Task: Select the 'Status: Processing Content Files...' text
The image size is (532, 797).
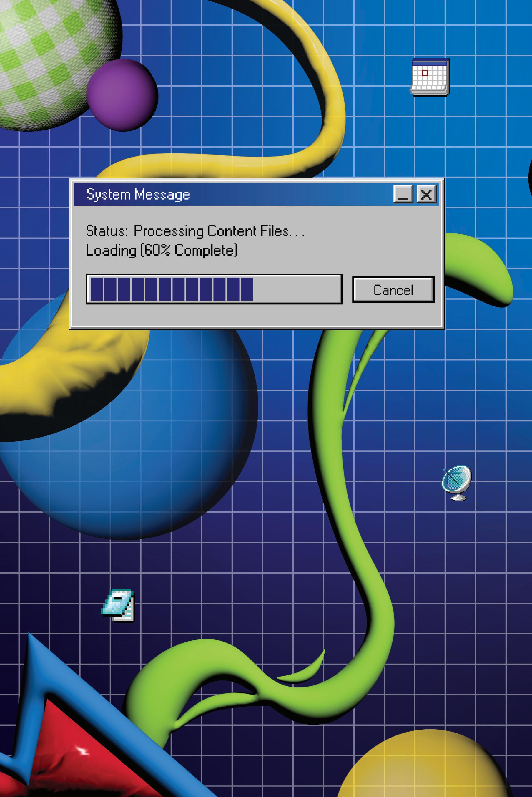Action: [195, 231]
